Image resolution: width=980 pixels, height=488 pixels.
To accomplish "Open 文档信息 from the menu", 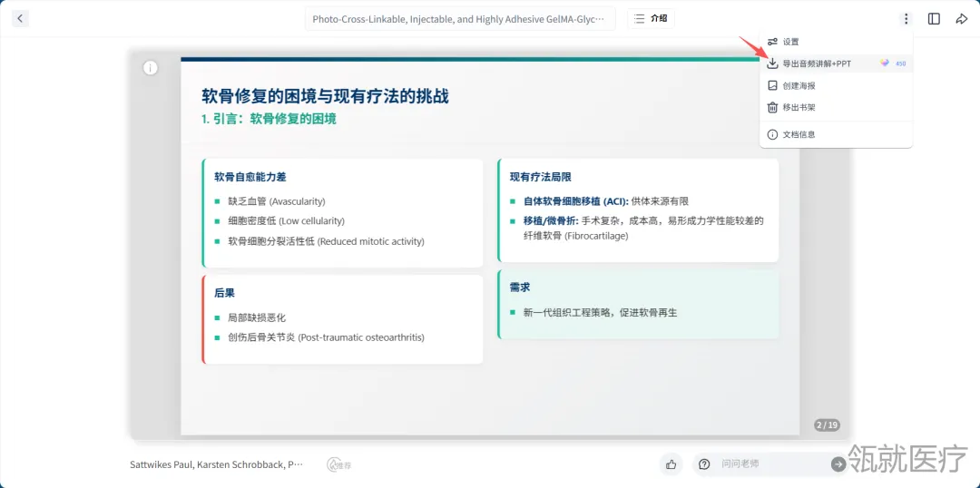I will pos(836,134).
